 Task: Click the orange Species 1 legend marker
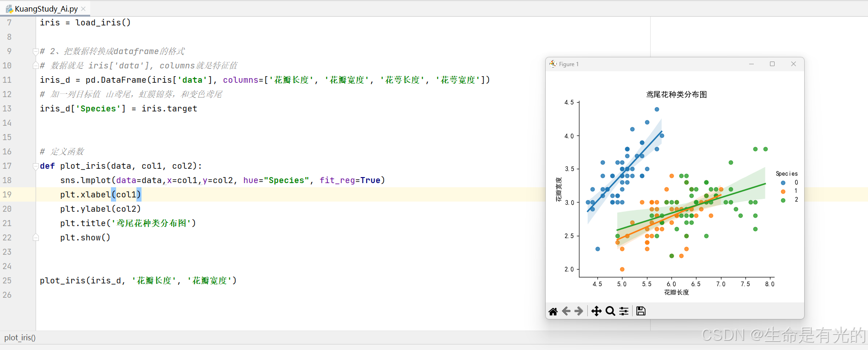[x=783, y=191]
